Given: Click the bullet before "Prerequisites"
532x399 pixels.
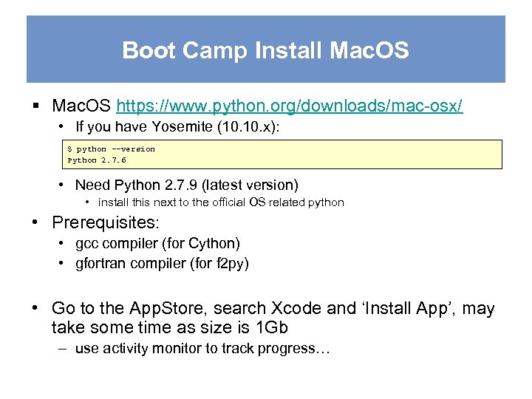Looking at the screenshot, I should pyautogui.click(x=35, y=222).
